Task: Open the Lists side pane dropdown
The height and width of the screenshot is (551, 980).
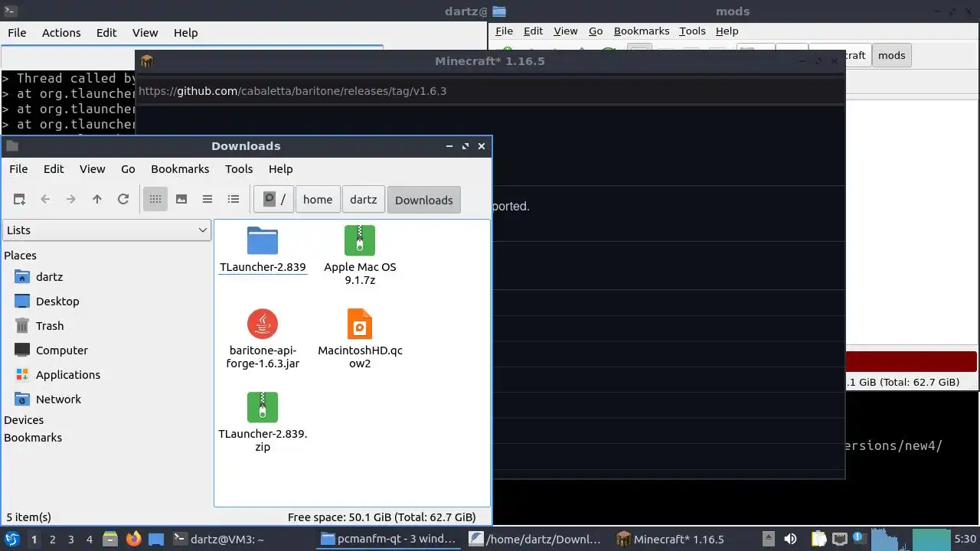Action: coord(107,230)
